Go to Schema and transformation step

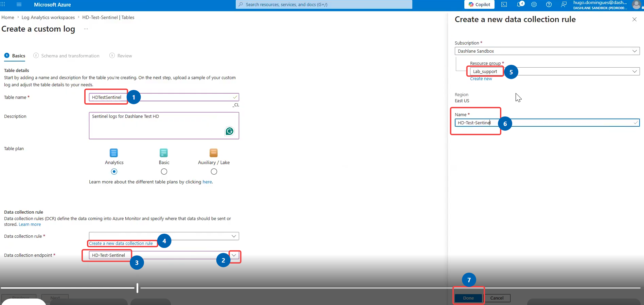(66, 56)
